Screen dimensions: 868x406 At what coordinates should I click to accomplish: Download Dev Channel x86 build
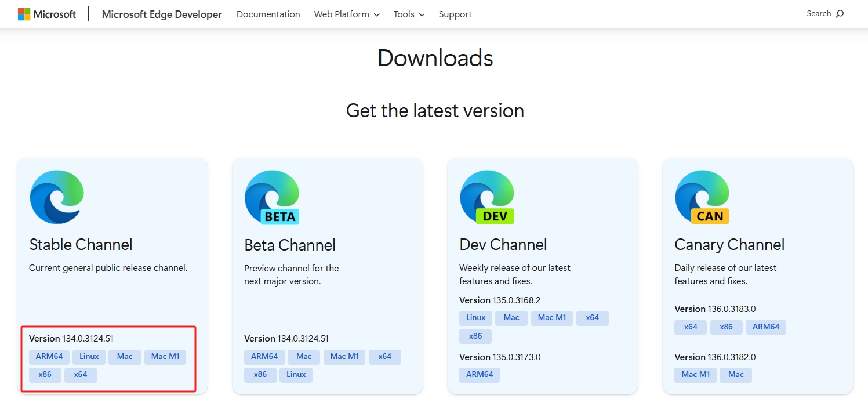tap(475, 336)
